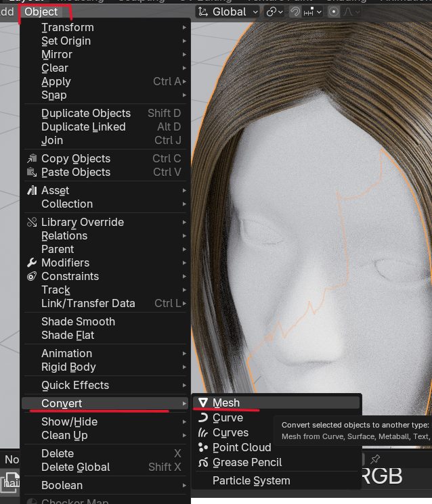Screen dimensions: 432x504
Task: Toggle the snapping magnet in header
Action: [295, 12]
